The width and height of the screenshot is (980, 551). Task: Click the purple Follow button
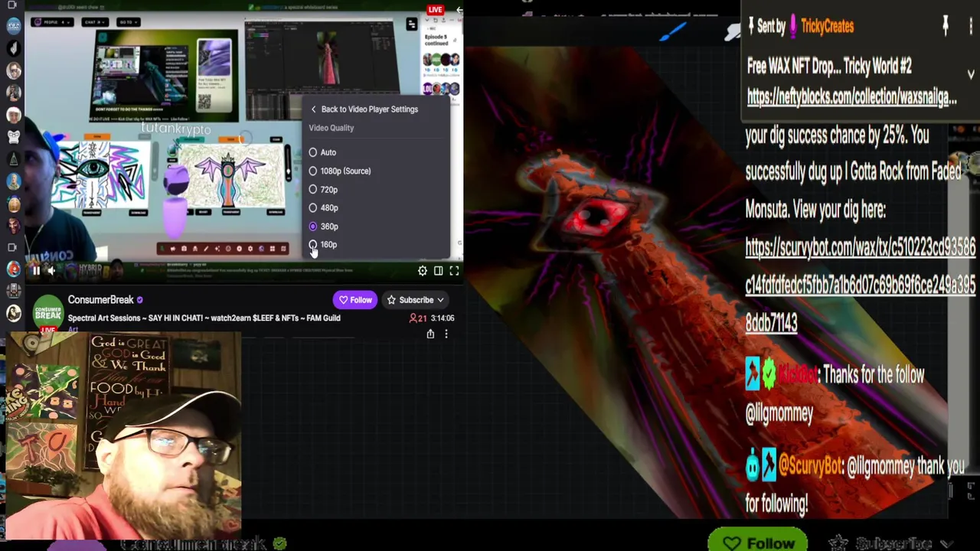[354, 300]
